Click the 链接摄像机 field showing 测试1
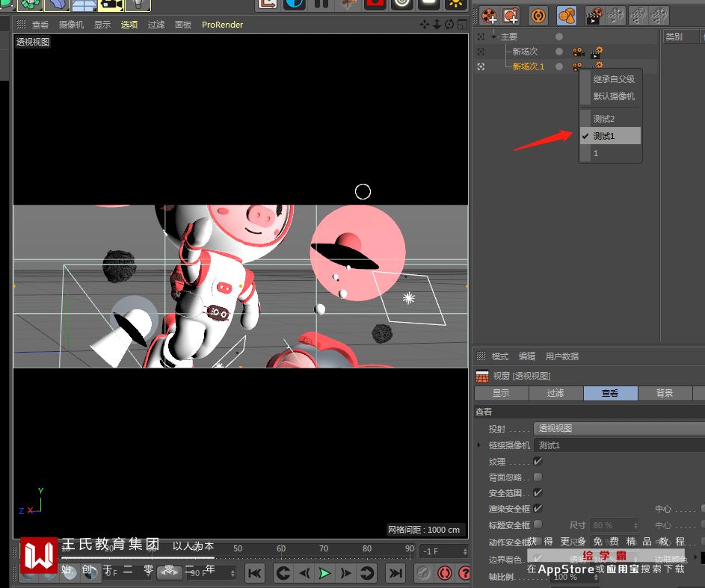The width and height of the screenshot is (705, 588). point(619,445)
